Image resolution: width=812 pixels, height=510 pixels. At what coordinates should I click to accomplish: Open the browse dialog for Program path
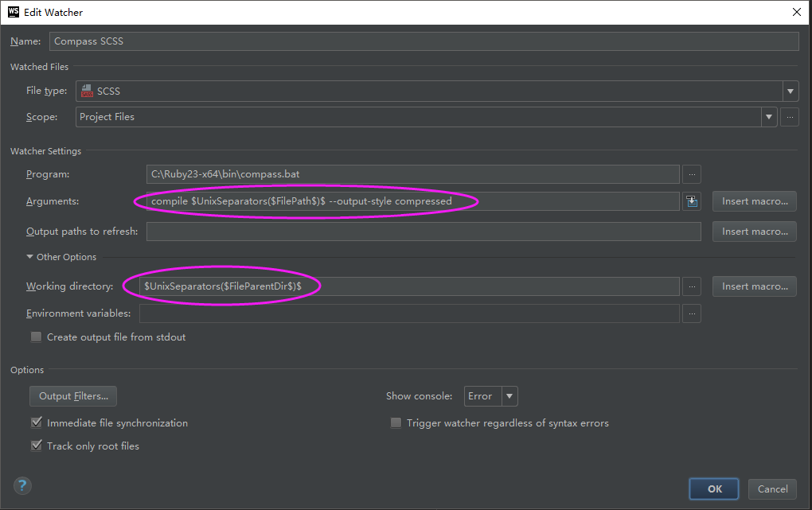(691, 174)
